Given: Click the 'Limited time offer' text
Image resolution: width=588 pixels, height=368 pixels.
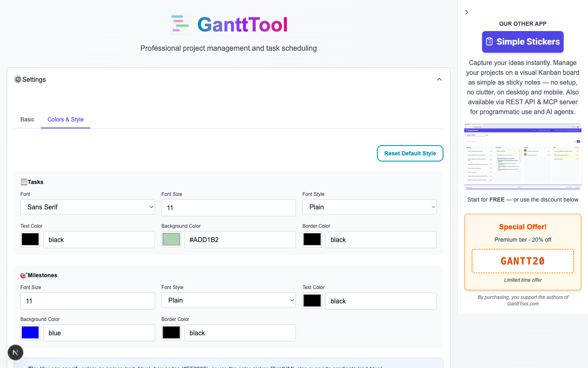Looking at the screenshot, I should coord(523,280).
